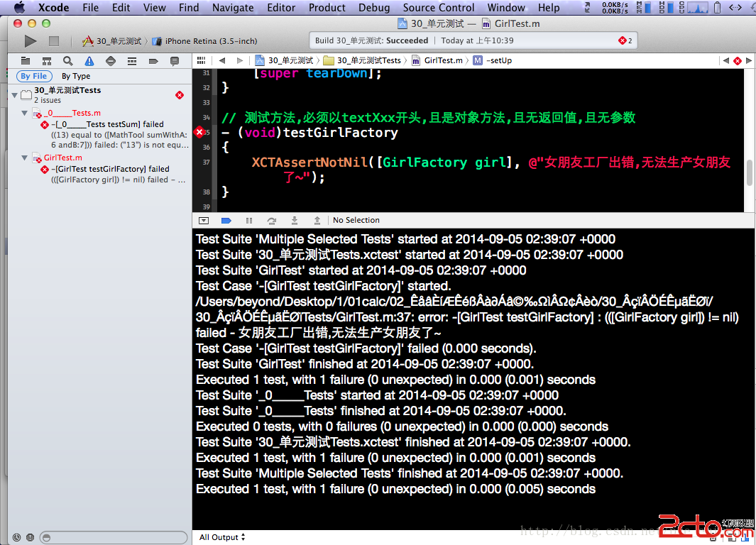Click Step Out in debug bar
Viewport: 756px width, 545px height.
(x=317, y=221)
